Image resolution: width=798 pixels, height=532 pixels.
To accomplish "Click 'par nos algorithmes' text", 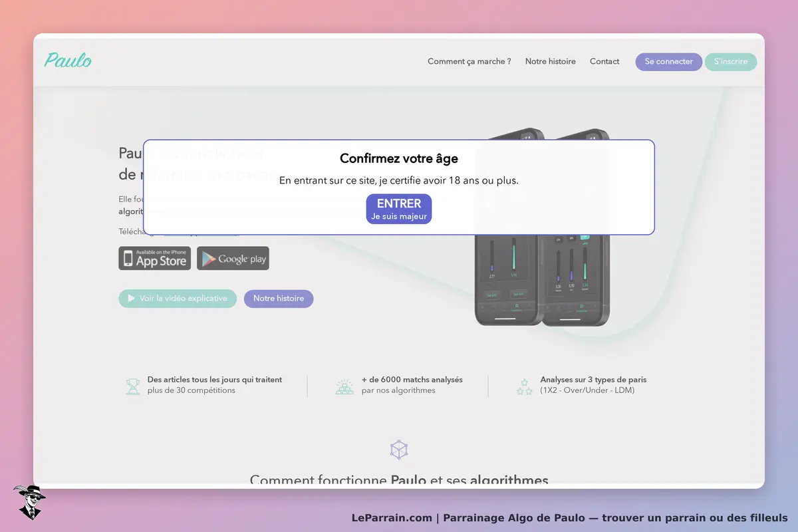I will click(x=398, y=390).
